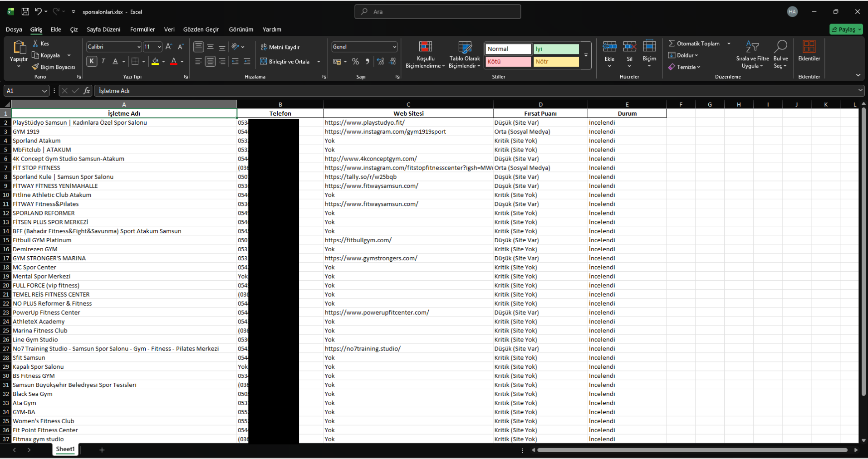Click the increase indent icon
The image size is (868, 459).
pyautogui.click(x=247, y=61)
